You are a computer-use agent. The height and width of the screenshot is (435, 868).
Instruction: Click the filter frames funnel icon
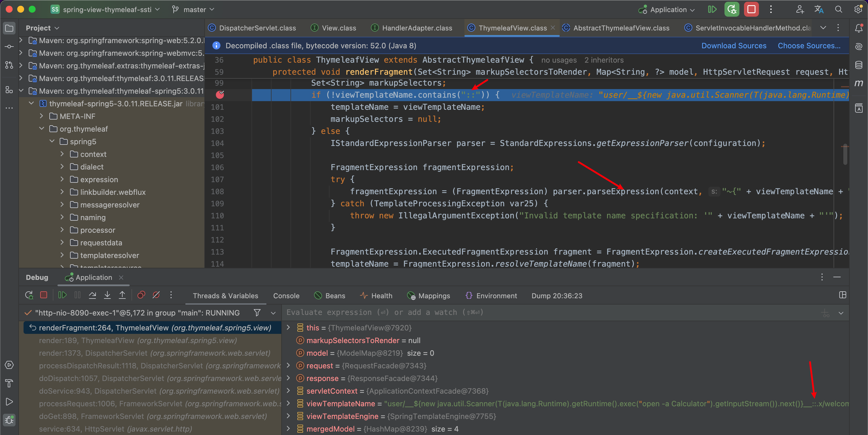pyautogui.click(x=257, y=313)
